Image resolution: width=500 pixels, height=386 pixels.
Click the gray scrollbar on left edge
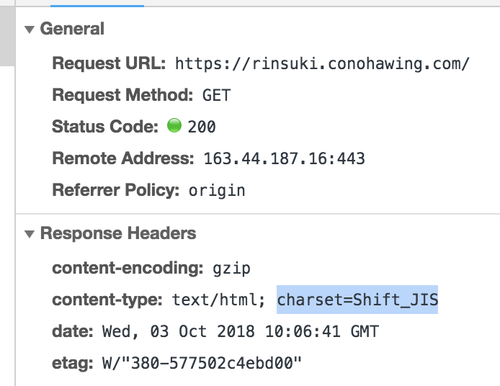coord(7,36)
